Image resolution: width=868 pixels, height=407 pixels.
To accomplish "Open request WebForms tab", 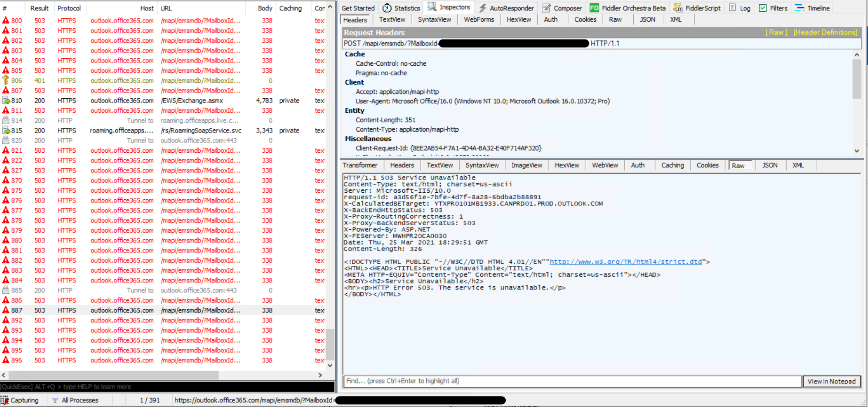I will pos(479,20).
